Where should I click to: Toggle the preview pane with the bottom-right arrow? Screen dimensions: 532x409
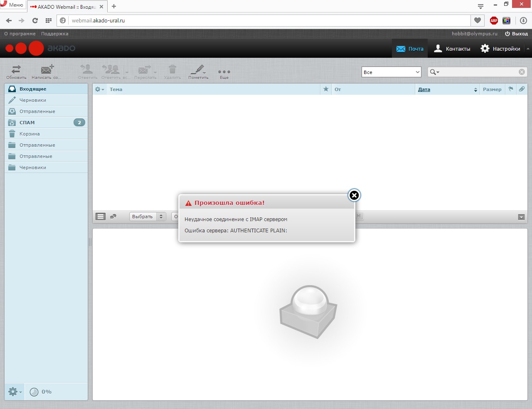click(521, 217)
